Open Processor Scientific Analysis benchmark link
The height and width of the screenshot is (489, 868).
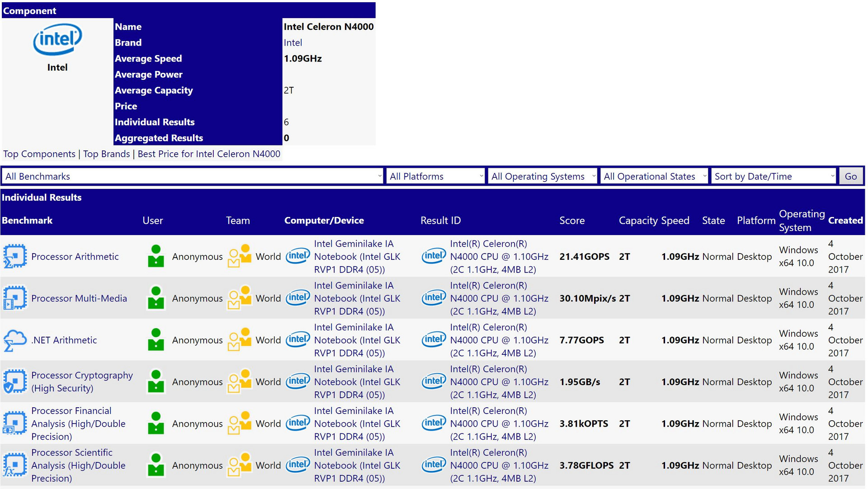pos(78,465)
